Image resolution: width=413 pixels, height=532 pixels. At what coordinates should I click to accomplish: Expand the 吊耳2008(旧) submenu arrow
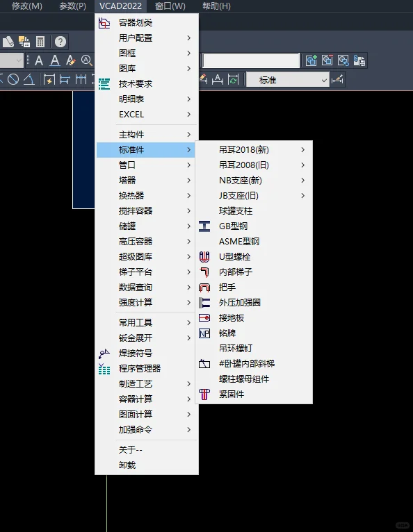(302, 165)
